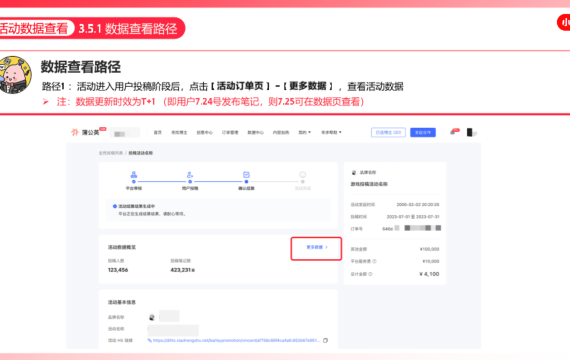Click the 用户投稿 step person icon
Screen dimensions: 570x360
190,175
